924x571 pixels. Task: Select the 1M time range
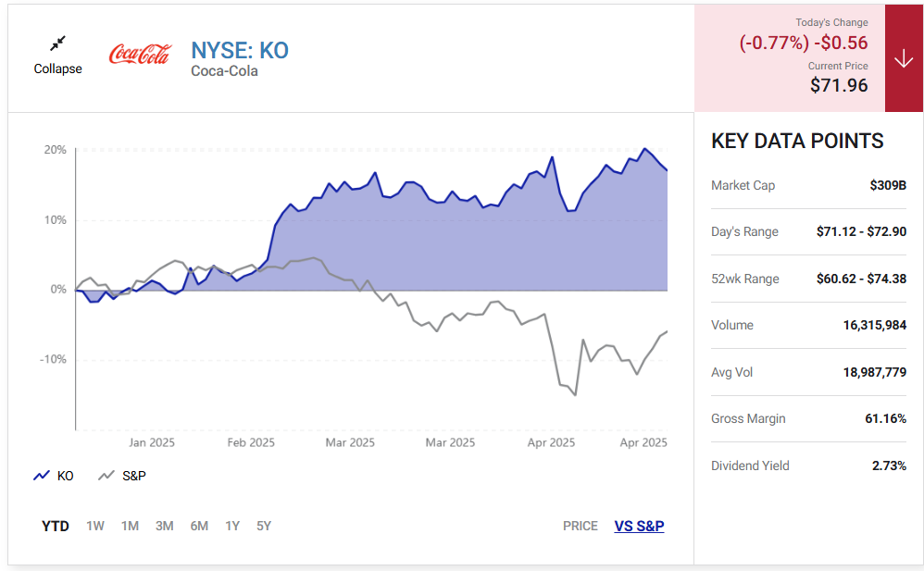click(x=130, y=527)
